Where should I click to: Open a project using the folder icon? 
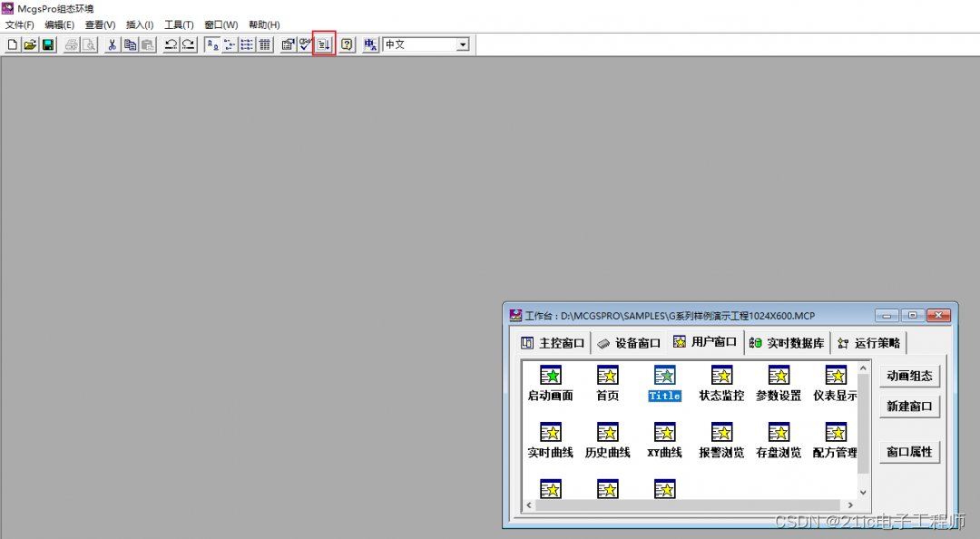click(30, 44)
